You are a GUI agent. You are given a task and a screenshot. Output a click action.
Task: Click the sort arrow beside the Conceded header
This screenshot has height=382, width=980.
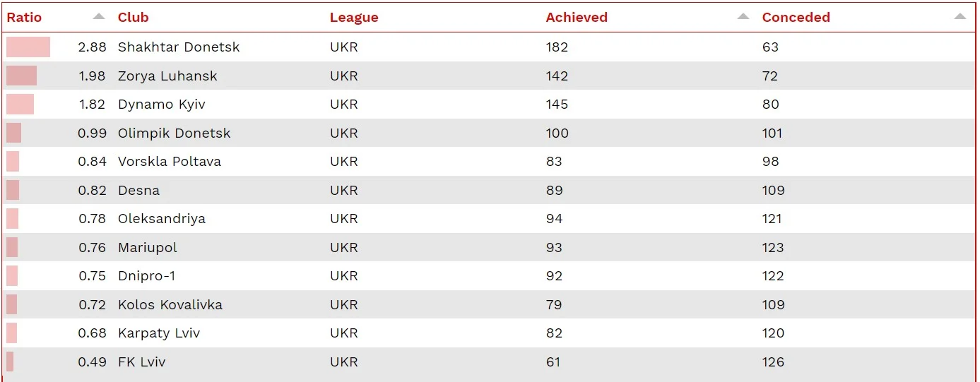tap(960, 16)
